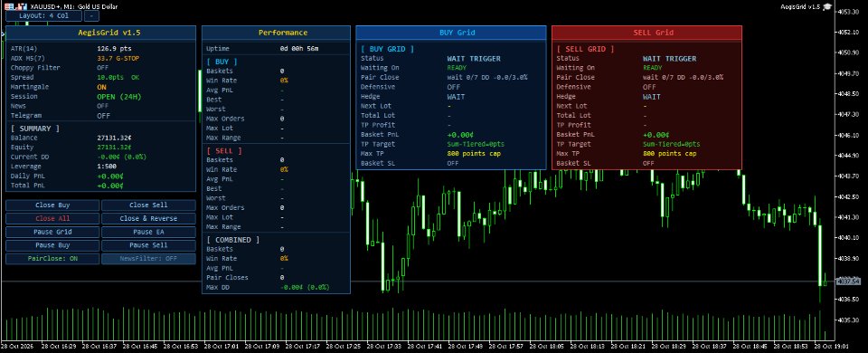Click the Uptime value 0d 00h 56m
Viewport: 868px width, 353px height.
pos(299,49)
